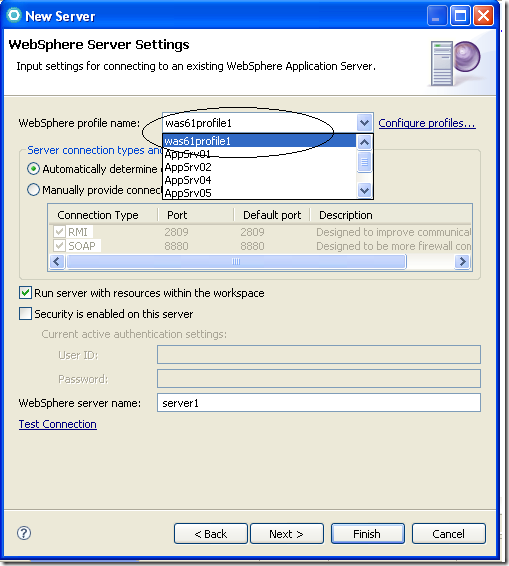509x566 pixels.
Task: Click RMI port value 2809 cell
Action: click(x=176, y=232)
